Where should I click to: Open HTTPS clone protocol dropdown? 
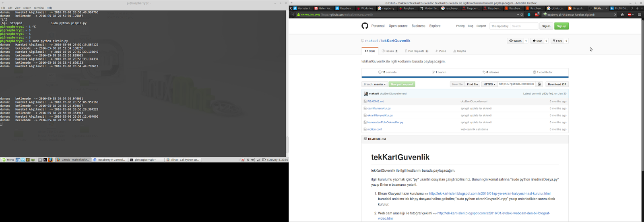click(489, 84)
